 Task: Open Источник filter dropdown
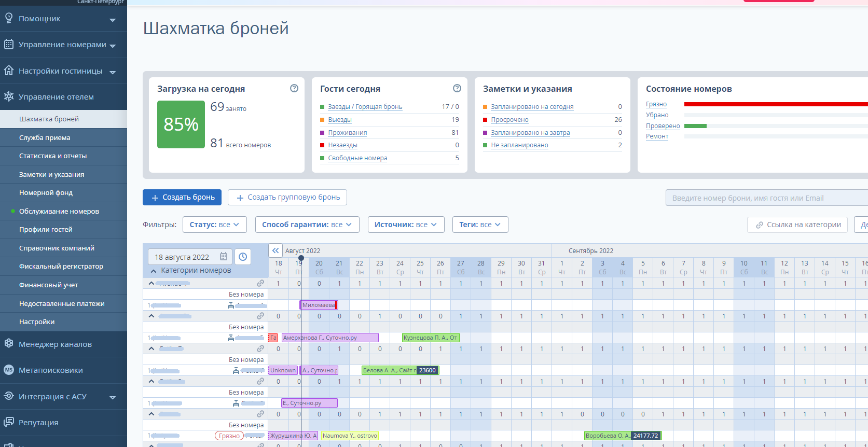406,225
